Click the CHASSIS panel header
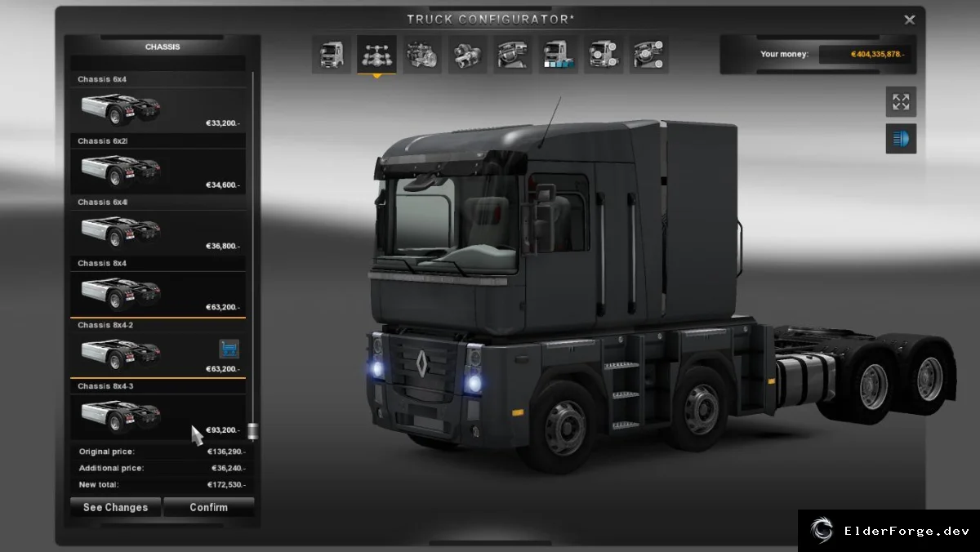 click(163, 47)
